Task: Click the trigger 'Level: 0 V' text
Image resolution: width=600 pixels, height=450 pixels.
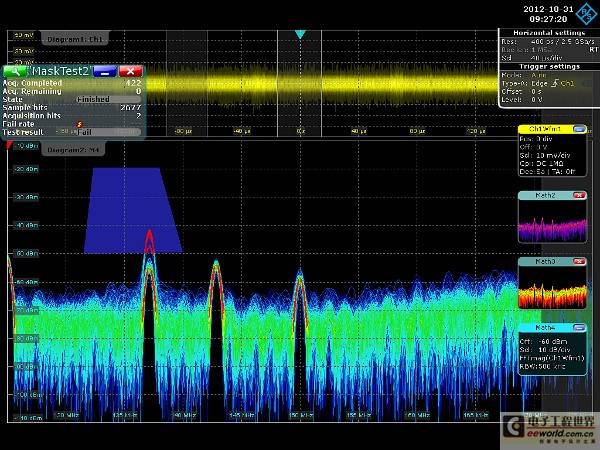Action: coord(522,99)
